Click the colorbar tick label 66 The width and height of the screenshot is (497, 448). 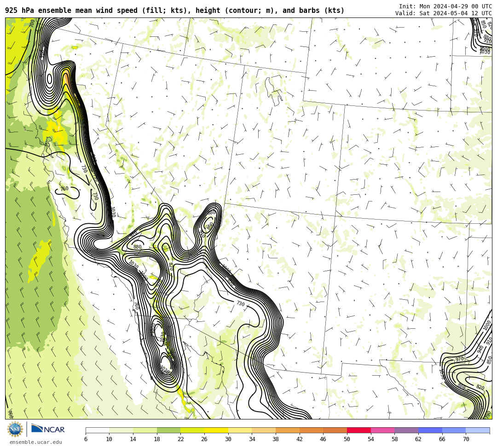click(x=442, y=439)
